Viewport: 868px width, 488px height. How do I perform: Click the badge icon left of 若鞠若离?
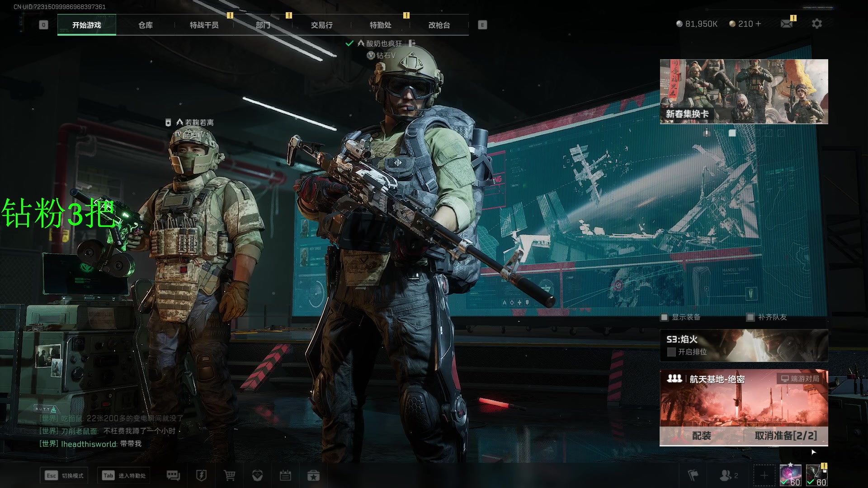tap(168, 122)
